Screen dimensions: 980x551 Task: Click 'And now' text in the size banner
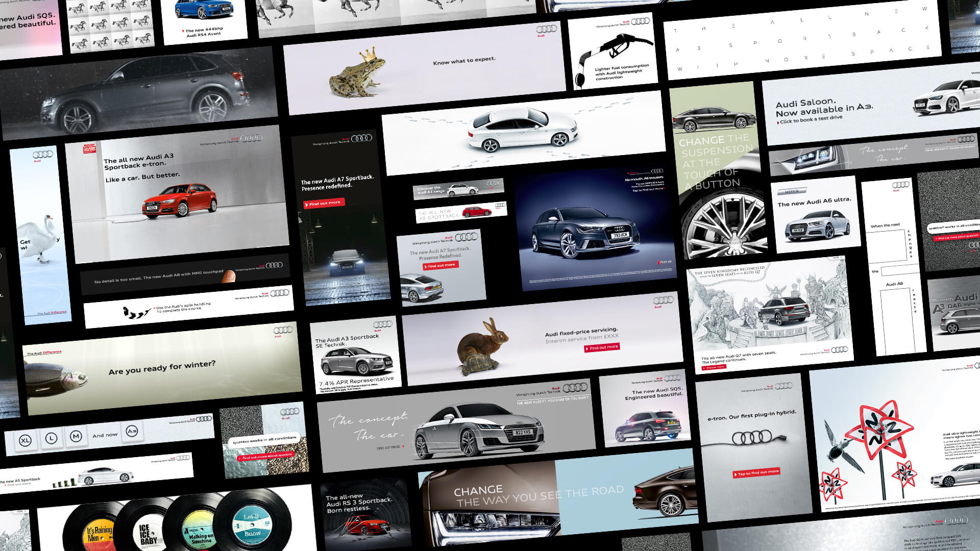click(105, 435)
